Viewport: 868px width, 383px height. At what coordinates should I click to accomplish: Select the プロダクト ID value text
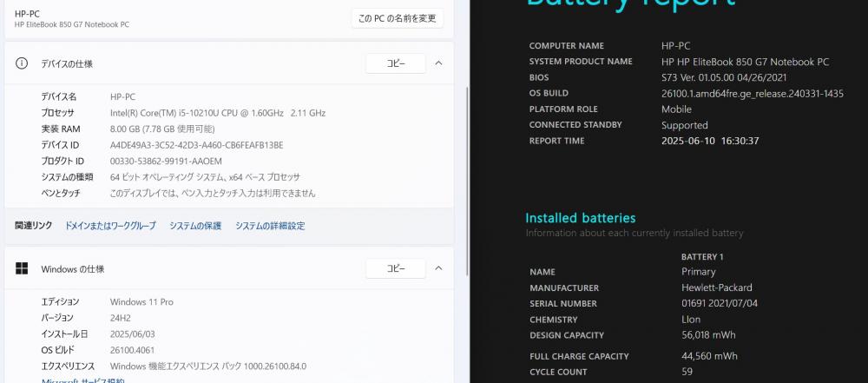click(x=166, y=162)
